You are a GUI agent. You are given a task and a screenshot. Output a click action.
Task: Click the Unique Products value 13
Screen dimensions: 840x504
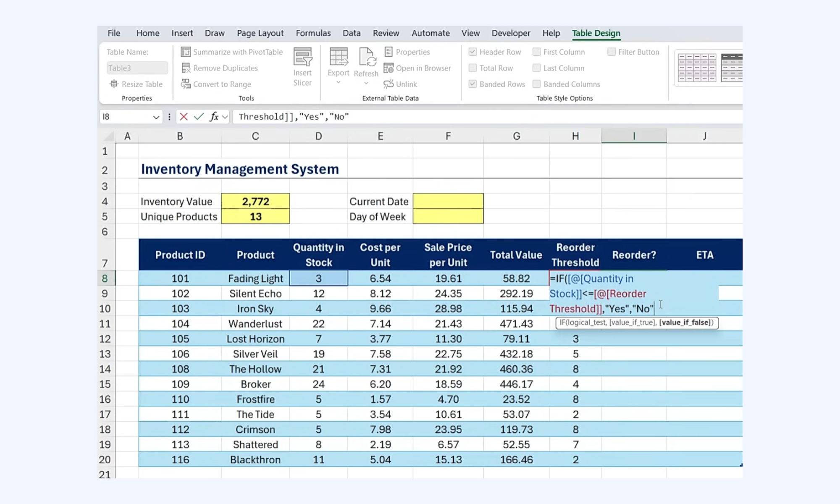click(255, 216)
